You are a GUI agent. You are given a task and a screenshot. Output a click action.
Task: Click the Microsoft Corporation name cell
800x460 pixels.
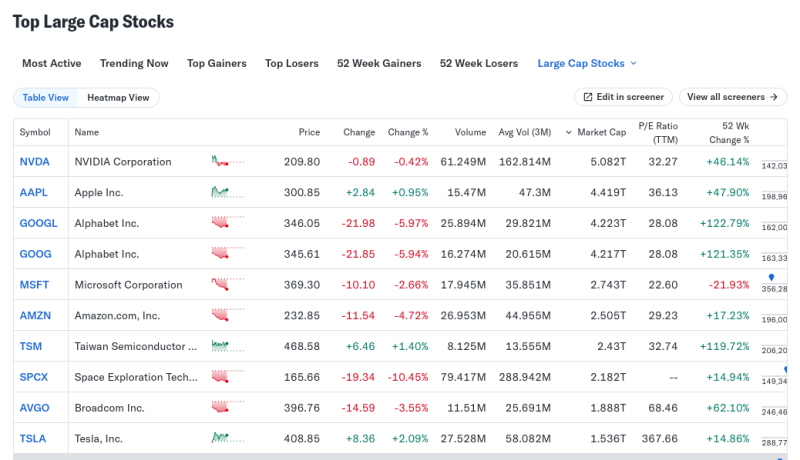(x=129, y=285)
